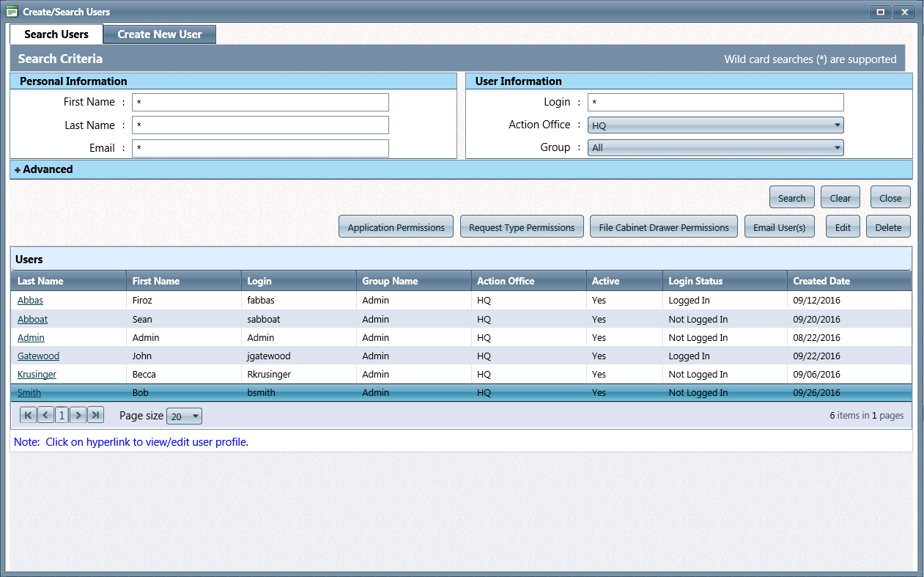Screen dimensions: 924x577
Task: Sort by the Created Date column header
Action: [849, 281]
